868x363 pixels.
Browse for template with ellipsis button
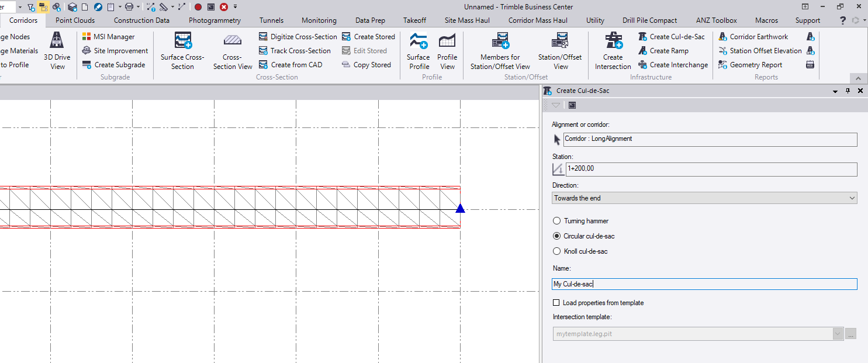[x=851, y=334]
